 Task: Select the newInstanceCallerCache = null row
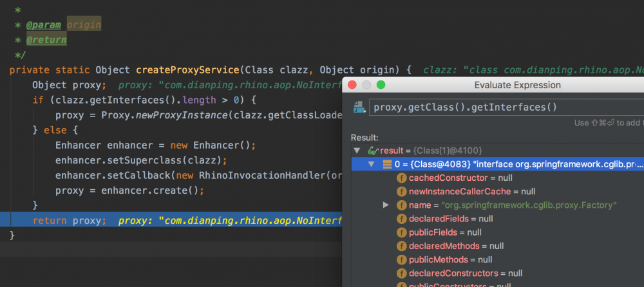[x=497, y=192]
